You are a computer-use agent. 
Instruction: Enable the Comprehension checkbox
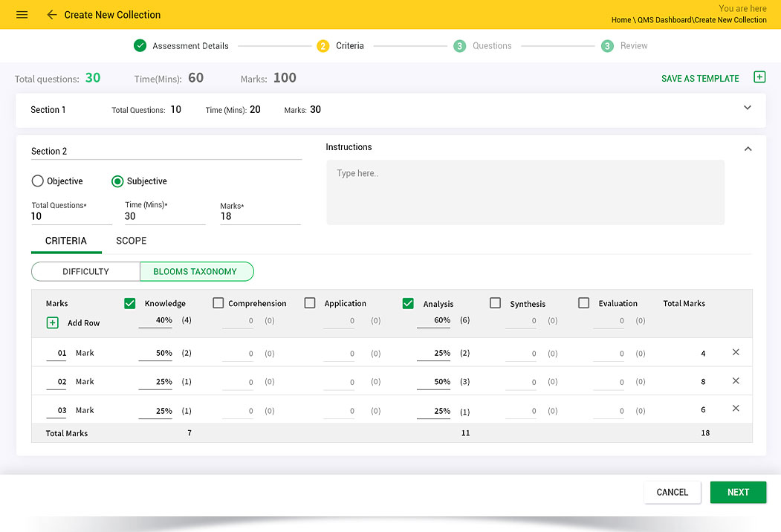[218, 303]
